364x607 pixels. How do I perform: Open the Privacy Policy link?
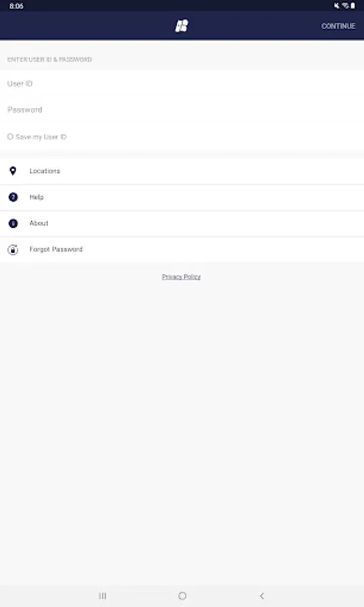pos(181,277)
